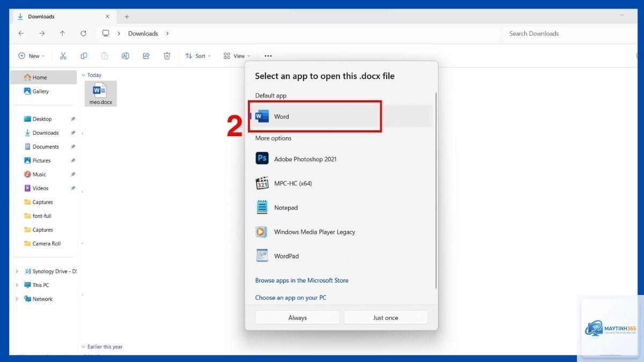The height and width of the screenshot is (362, 644).
Task: Click the Downloads tab
Action: (64, 17)
